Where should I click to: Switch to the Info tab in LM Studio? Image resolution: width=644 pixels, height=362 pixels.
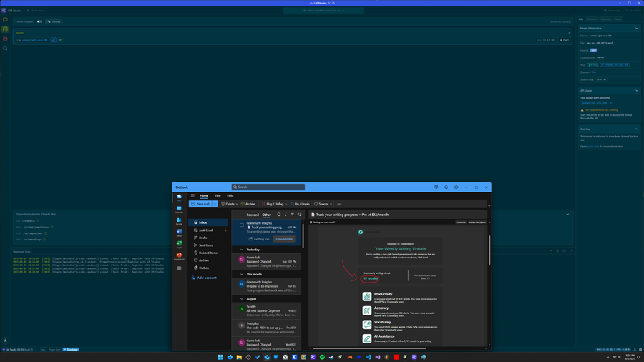coord(581,19)
